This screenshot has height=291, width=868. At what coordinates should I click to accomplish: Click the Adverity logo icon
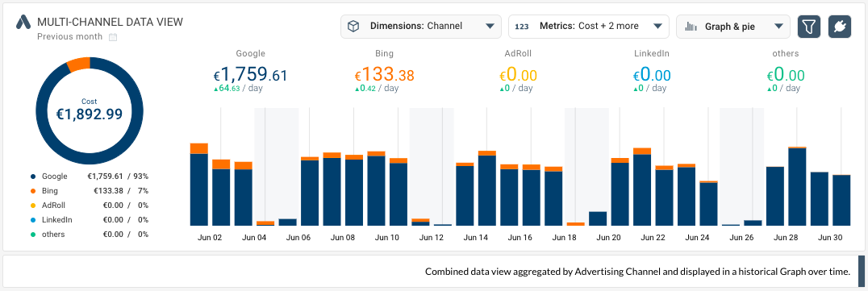point(23,22)
